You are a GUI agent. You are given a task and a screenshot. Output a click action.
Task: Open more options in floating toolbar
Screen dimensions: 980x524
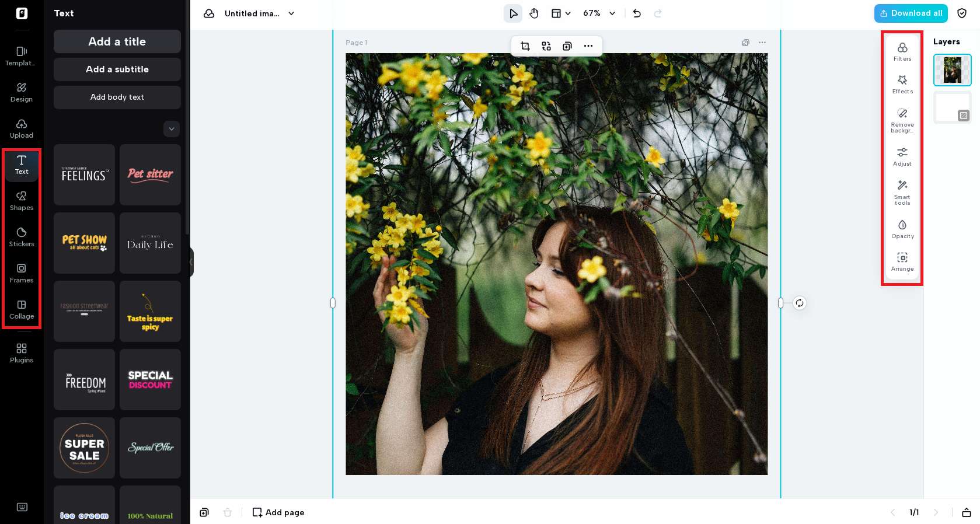pos(588,46)
